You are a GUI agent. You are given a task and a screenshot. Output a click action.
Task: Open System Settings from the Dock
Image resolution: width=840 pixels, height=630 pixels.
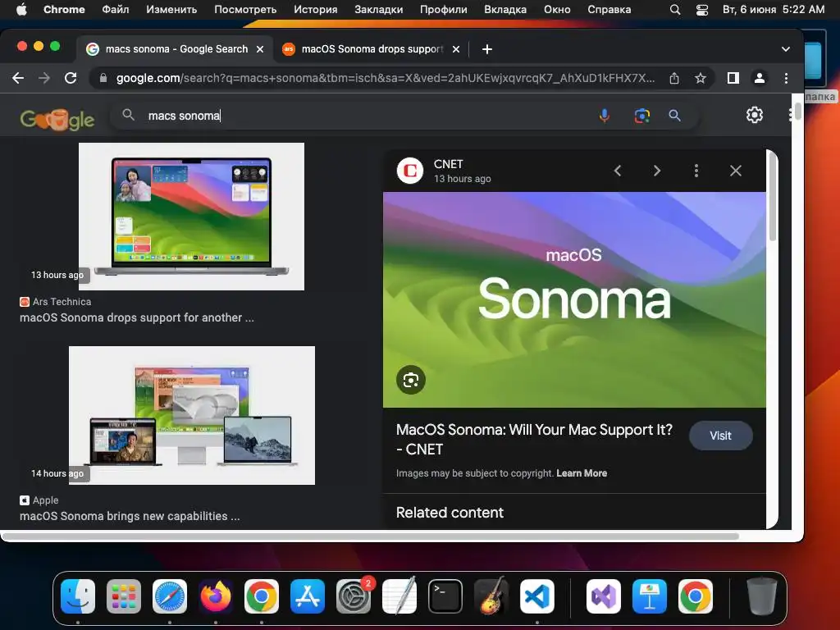click(x=354, y=596)
